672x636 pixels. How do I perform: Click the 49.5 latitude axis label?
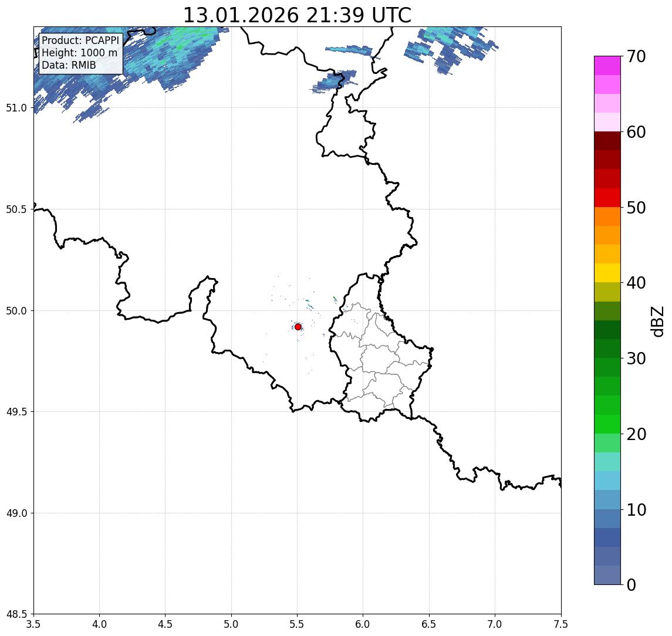16,412
